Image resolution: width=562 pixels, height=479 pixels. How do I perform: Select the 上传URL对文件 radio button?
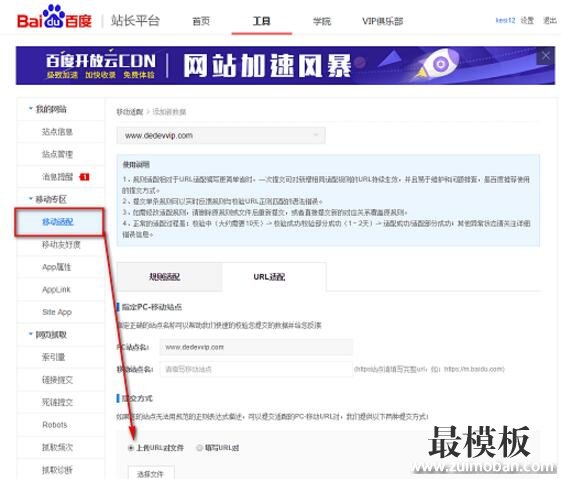131,448
